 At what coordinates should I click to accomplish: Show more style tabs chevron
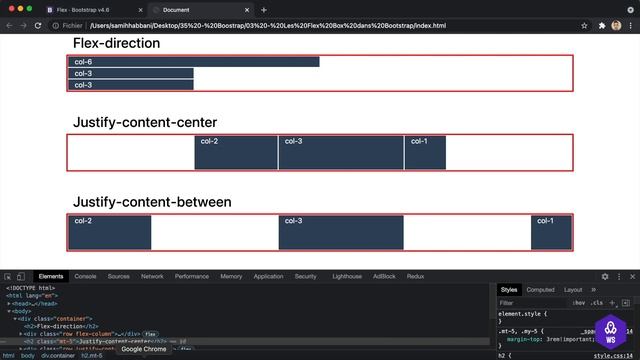[593, 290]
